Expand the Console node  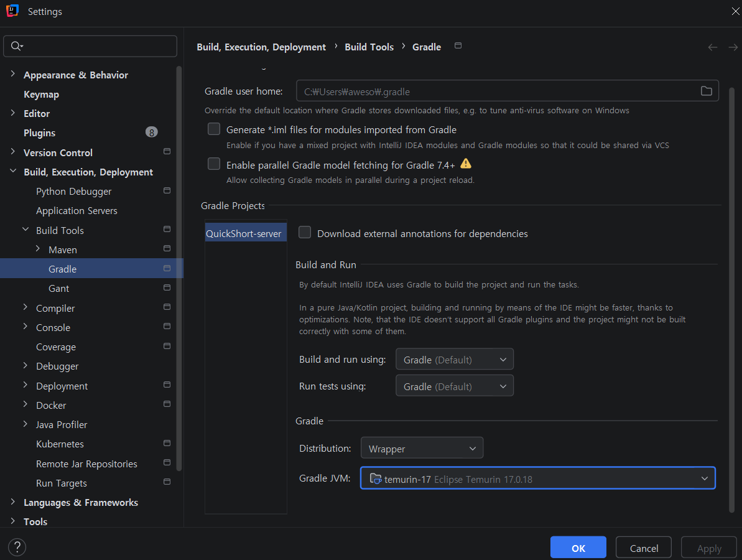(26, 326)
